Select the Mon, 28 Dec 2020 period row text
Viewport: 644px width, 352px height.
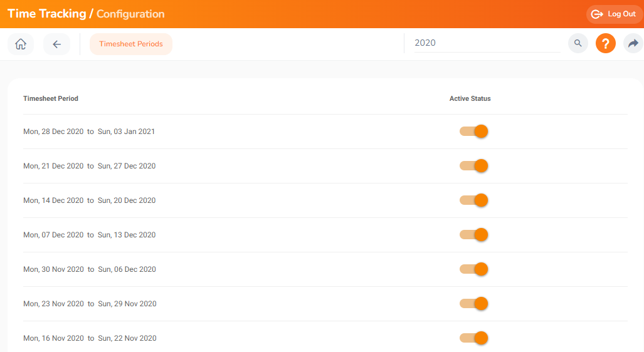(x=89, y=132)
